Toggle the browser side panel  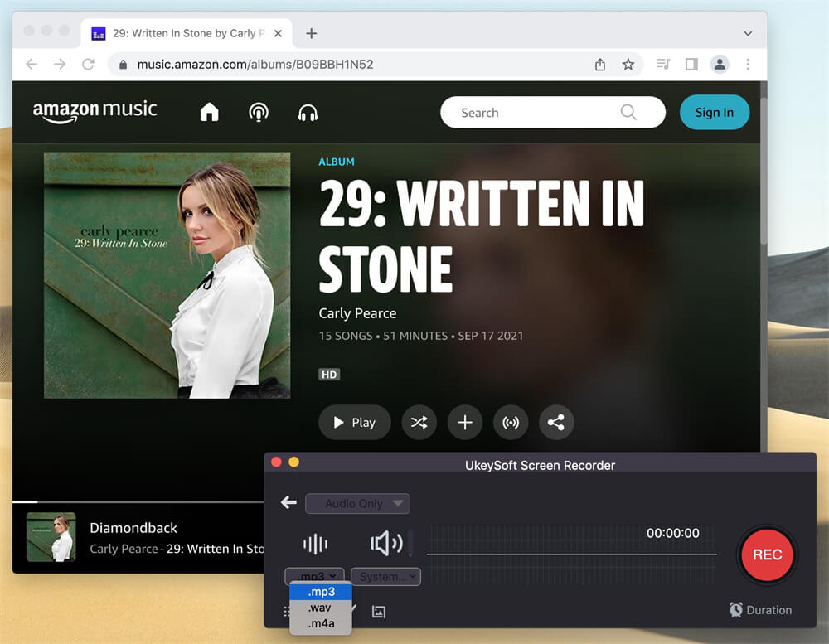point(691,65)
